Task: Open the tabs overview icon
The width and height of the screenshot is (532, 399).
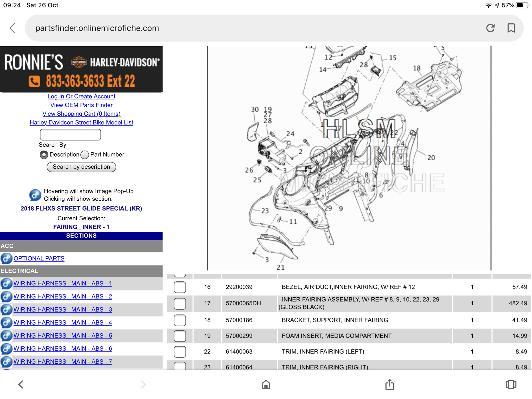Action: (x=511, y=384)
